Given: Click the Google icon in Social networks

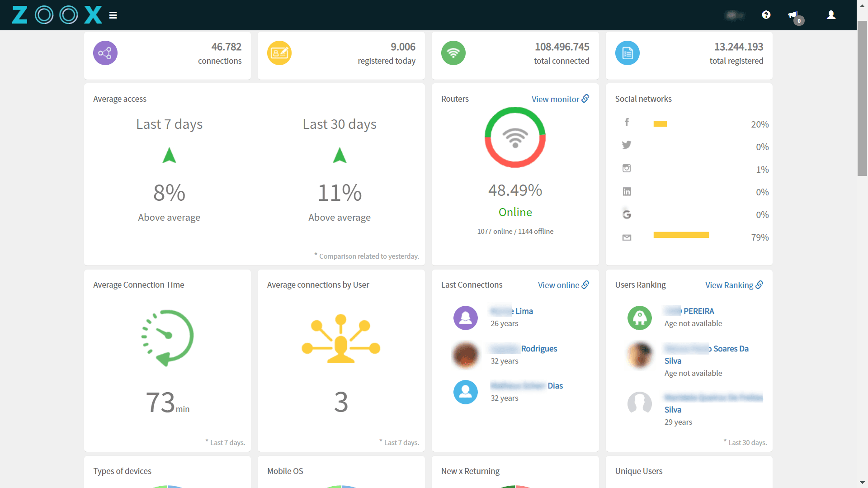Looking at the screenshot, I should click(627, 214).
